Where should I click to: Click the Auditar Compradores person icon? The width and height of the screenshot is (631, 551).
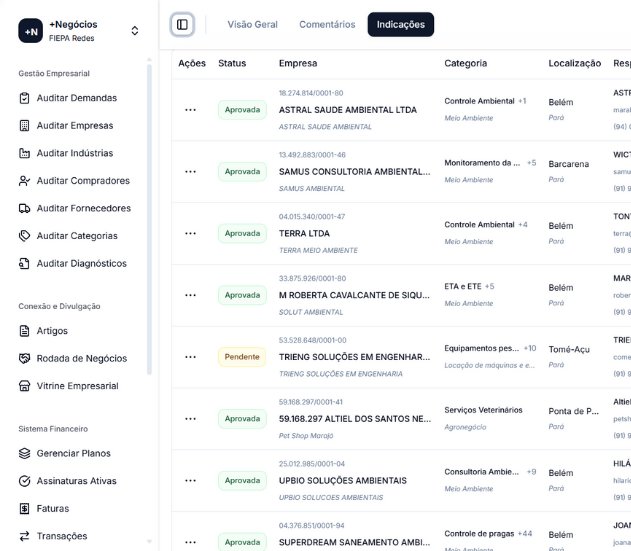click(25, 181)
